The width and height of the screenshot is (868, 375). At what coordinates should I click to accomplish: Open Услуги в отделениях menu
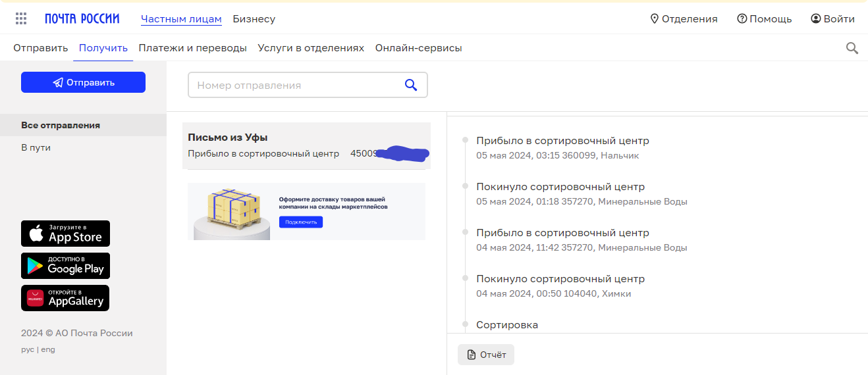(x=311, y=48)
